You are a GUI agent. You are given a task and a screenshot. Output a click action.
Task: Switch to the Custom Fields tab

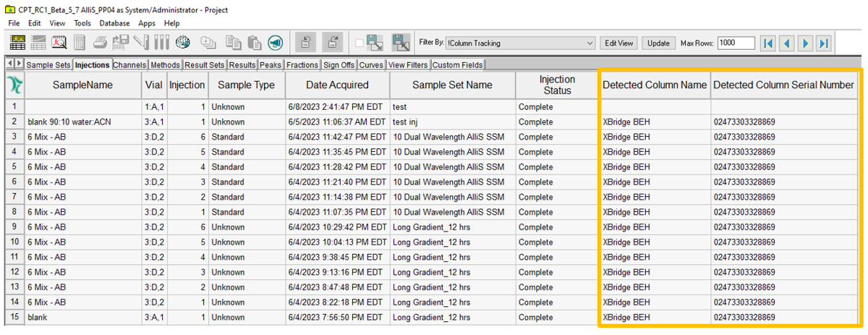[x=457, y=65]
